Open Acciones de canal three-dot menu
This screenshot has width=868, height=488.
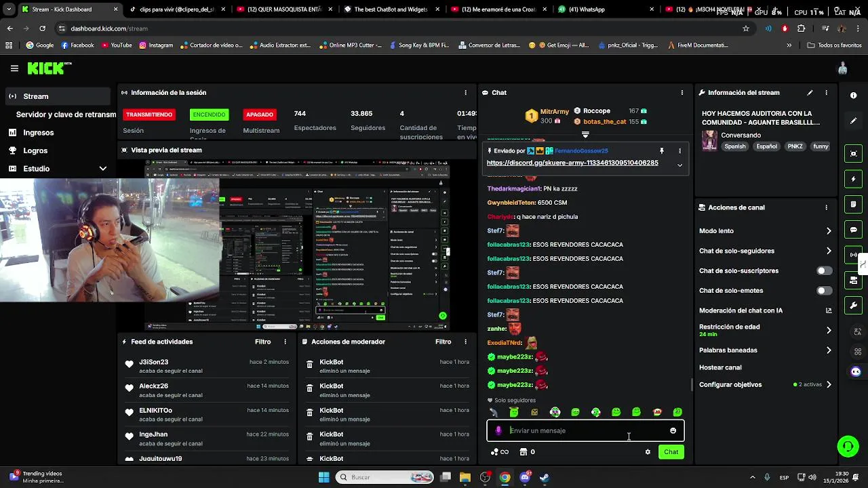click(x=826, y=207)
